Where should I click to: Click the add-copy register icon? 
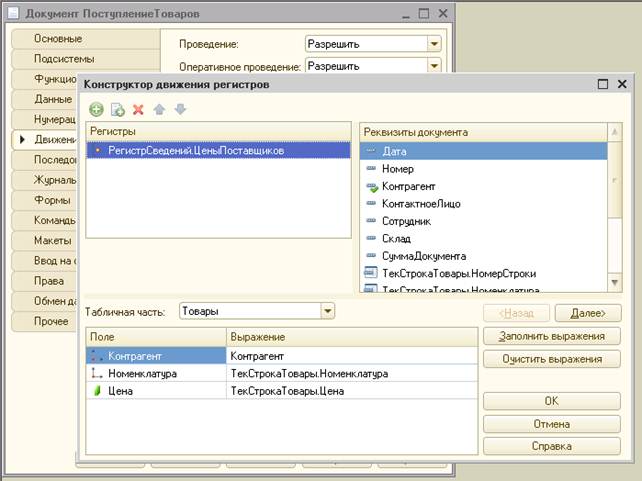pyautogui.click(x=117, y=109)
